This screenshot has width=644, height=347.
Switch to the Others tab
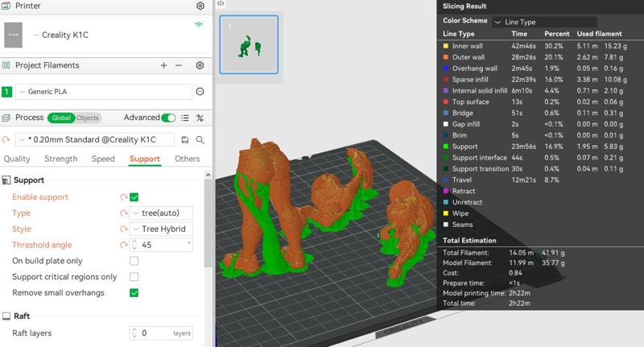coord(188,159)
